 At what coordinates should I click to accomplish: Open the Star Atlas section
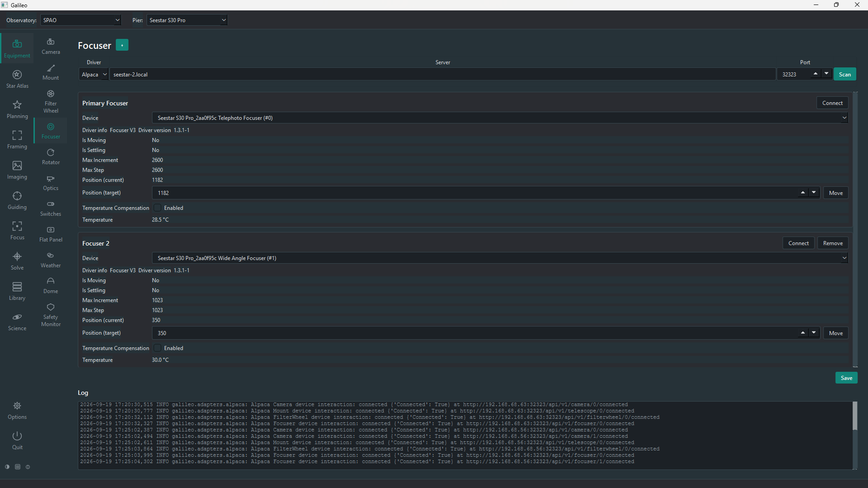[x=17, y=79]
